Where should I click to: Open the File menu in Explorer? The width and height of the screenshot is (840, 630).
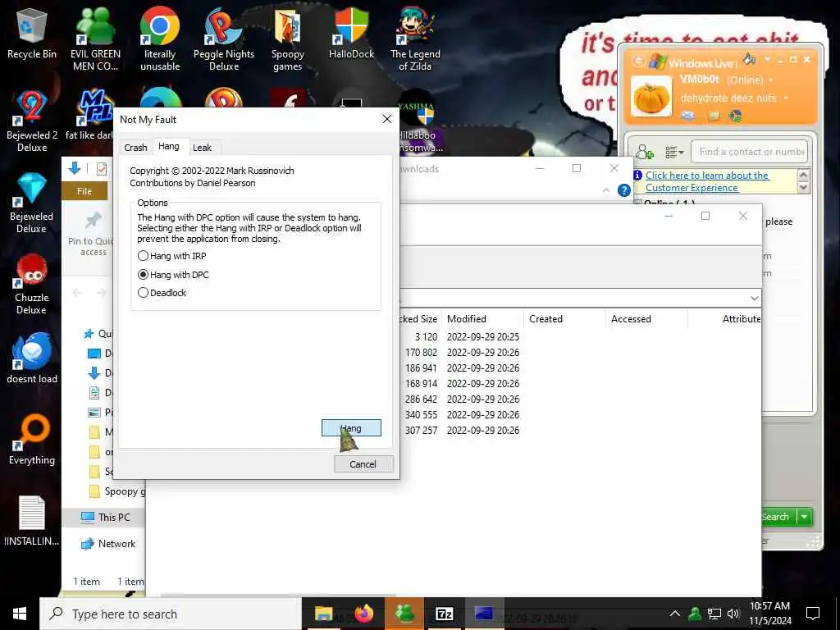point(84,191)
